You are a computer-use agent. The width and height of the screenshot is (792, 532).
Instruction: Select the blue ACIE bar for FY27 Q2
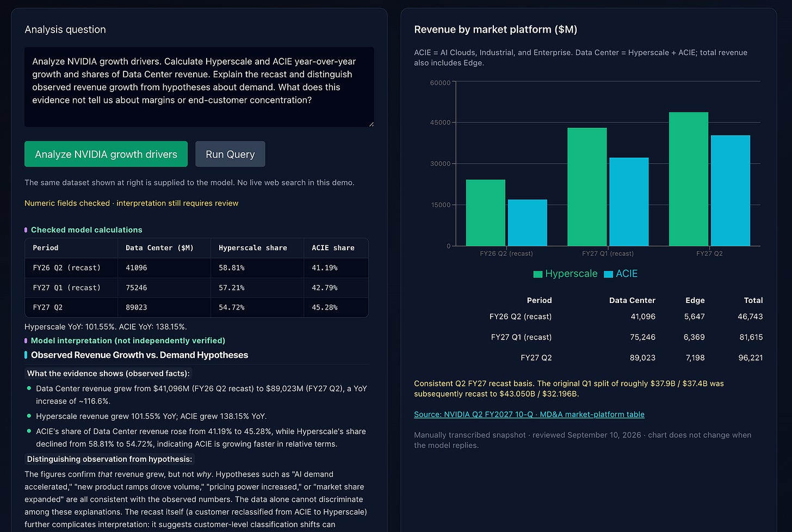[731, 191]
